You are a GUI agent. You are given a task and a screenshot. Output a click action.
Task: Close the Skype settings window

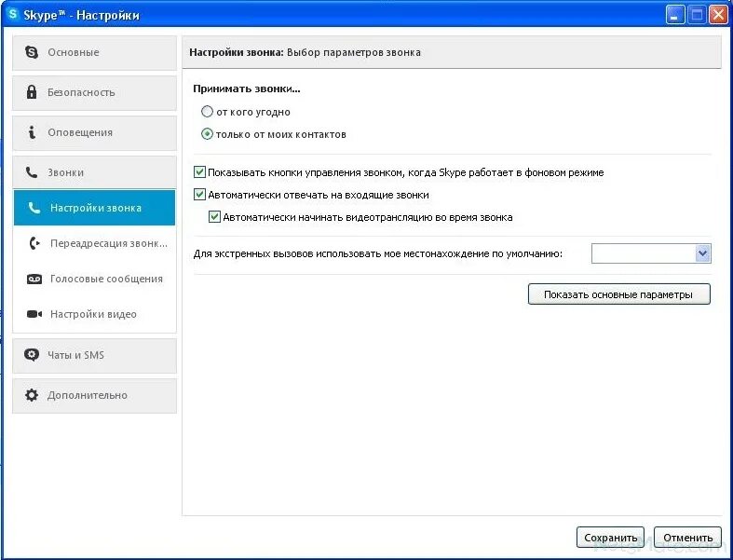click(718, 16)
